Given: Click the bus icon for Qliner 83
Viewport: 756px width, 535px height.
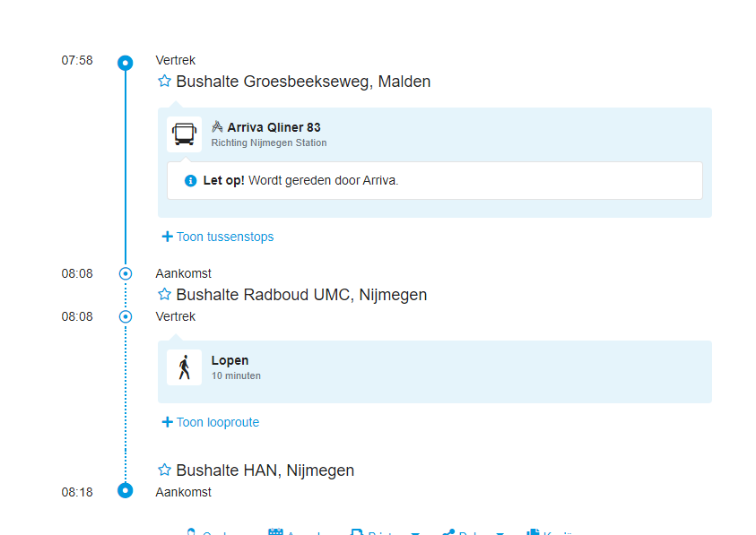Looking at the screenshot, I should point(184,134).
